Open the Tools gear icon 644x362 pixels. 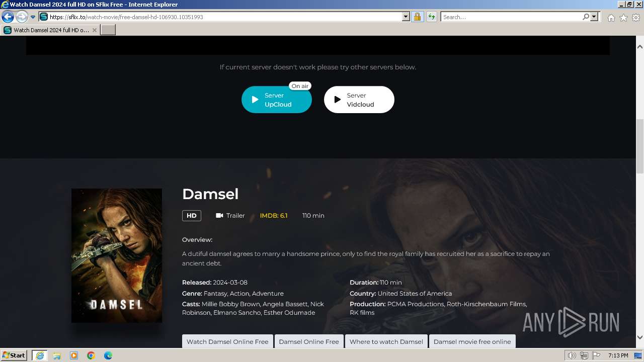click(x=636, y=18)
